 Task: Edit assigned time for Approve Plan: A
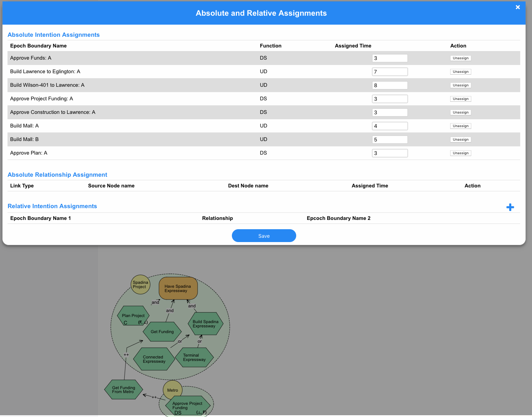point(390,153)
